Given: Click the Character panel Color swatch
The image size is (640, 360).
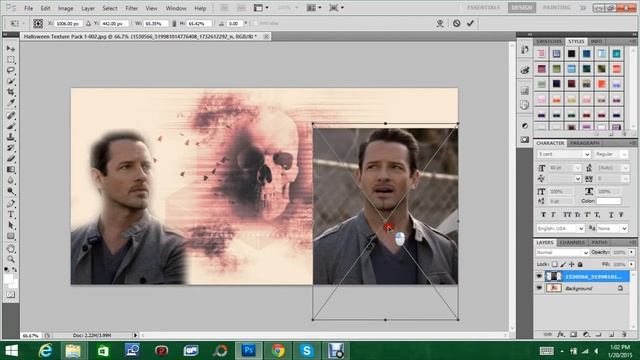Looking at the screenshot, I should 609,201.
